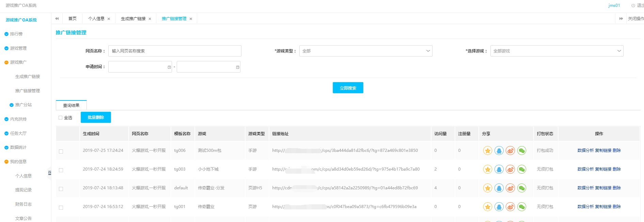Viewport: 644px width, 222px height.
Task: Open 提现记录 in the sidebar
Action: [x=23, y=190]
